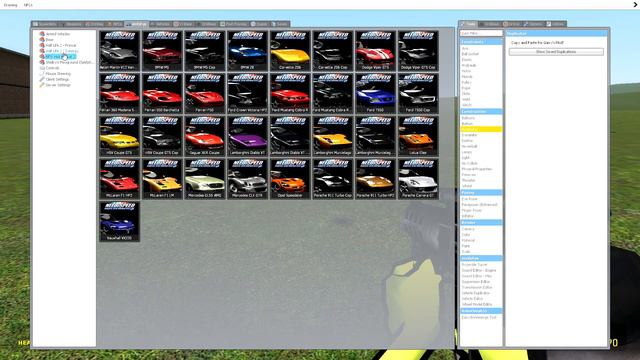Choose the Mercedes CLK GTR car

click(x=247, y=179)
